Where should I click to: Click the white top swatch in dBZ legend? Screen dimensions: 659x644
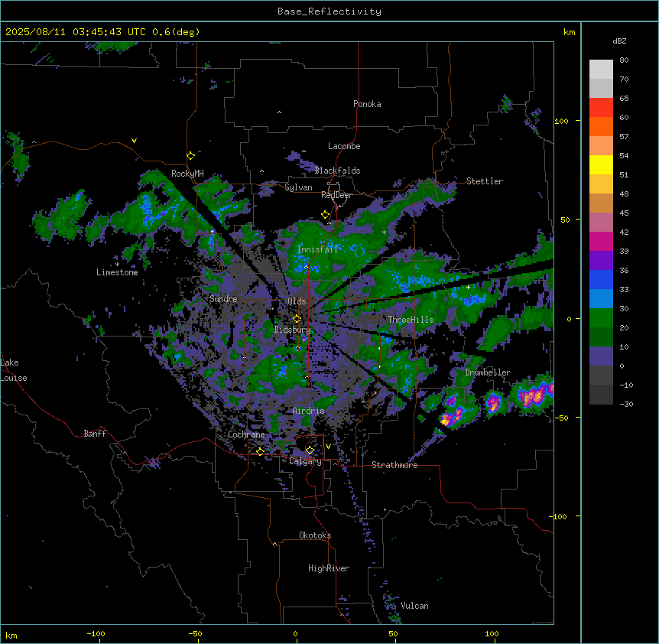[x=601, y=70]
